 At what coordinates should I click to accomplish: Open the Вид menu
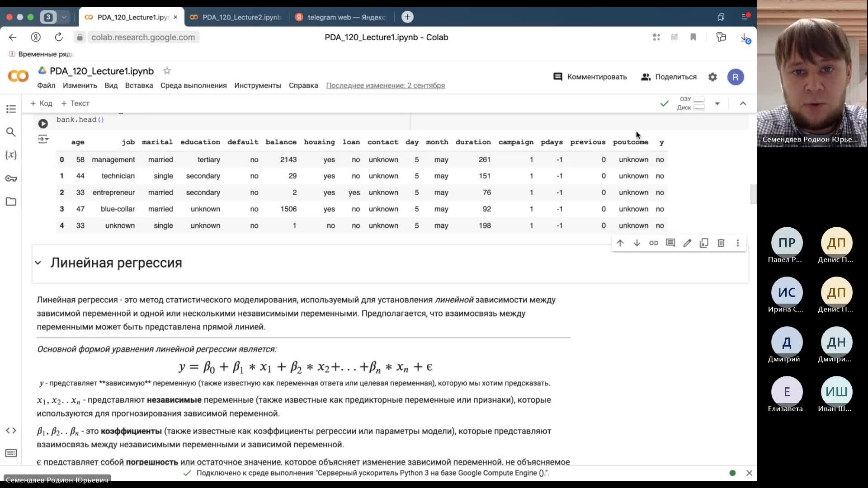[x=111, y=85]
